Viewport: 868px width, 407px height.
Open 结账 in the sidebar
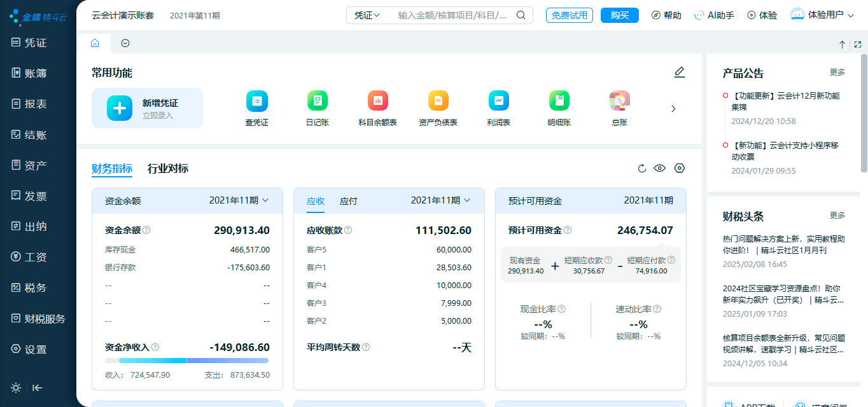[30, 135]
